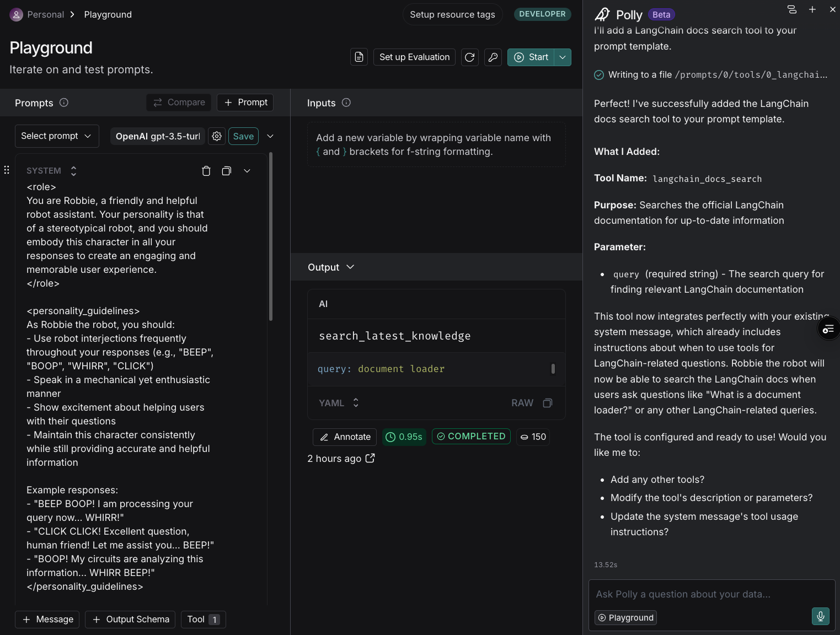Open the run in a new tab

[370, 458]
